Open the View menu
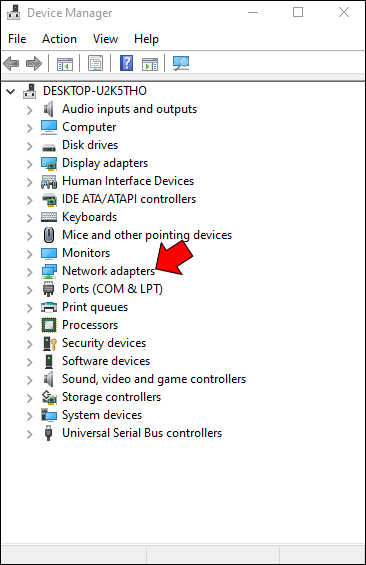This screenshot has height=565, width=366. click(105, 39)
